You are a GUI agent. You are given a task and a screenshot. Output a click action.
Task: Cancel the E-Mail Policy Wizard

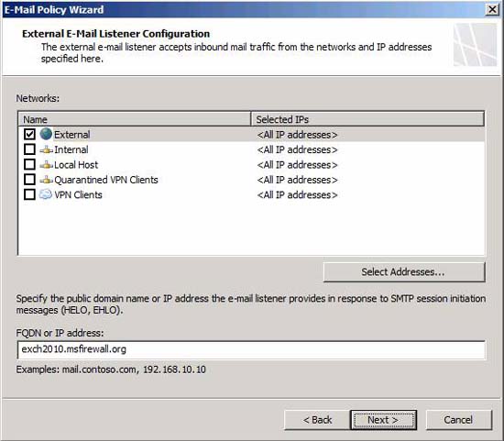click(x=459, y=420)
